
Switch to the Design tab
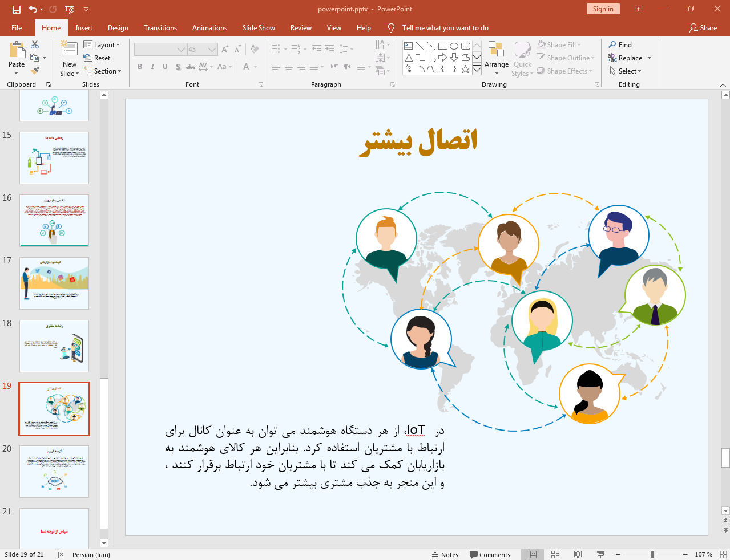(x=118, y=27)
